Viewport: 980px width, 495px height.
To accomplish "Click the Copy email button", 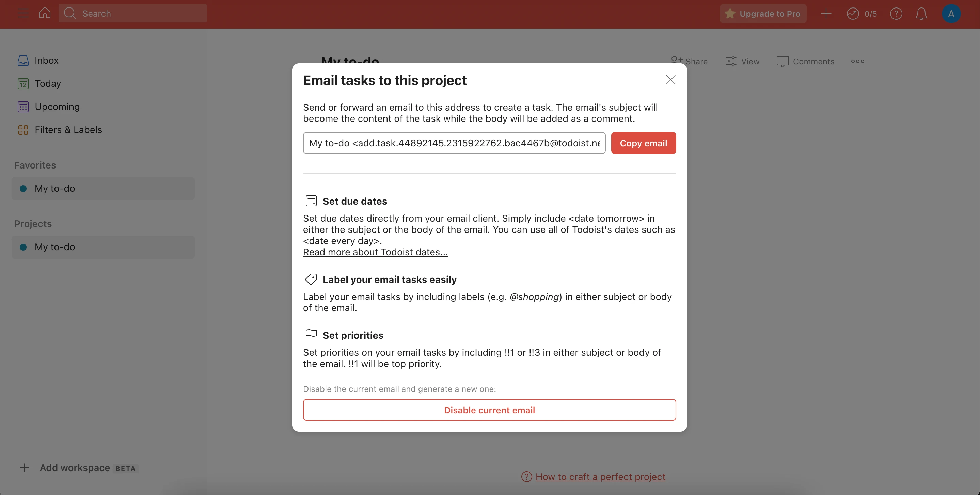I will (x=643, y=143).
